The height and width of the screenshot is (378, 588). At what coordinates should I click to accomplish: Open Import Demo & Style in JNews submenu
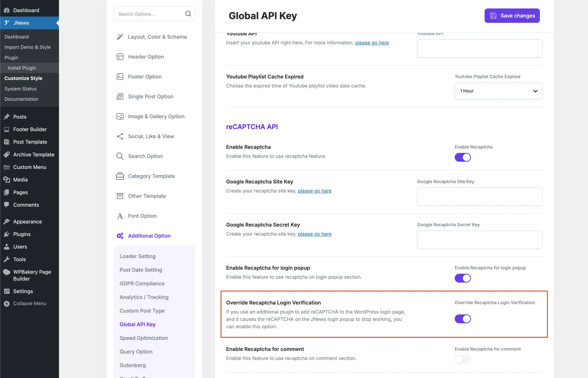point(28,47)
